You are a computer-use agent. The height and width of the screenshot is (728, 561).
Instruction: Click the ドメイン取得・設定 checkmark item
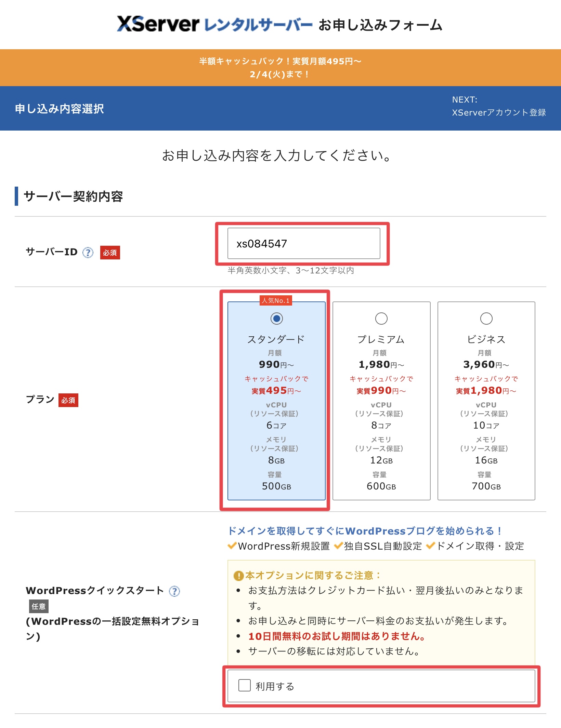[475, 546]
